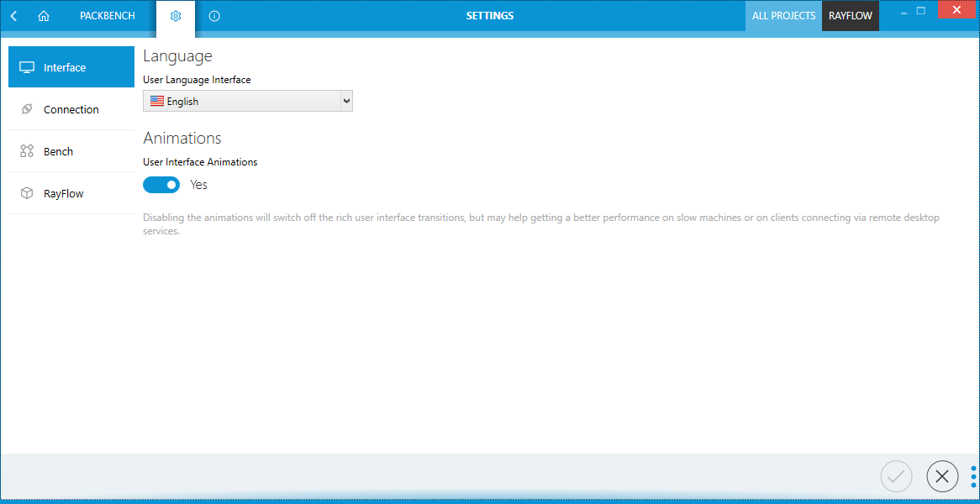Click the monitor icon next to Interface

pyautogui.click(x=26, y=66)
